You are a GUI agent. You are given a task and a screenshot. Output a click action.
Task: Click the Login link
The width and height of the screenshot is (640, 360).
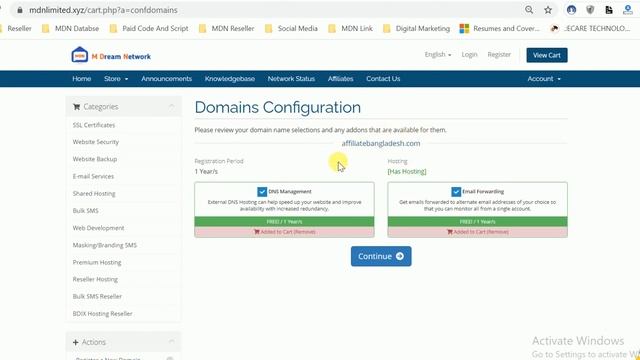pos(469,54)
